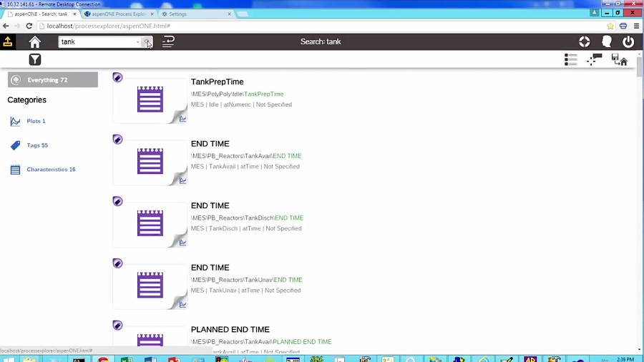Show Characteristics category results
The width and height of the screenshot is (644, 362).
(x=51, y=170)
